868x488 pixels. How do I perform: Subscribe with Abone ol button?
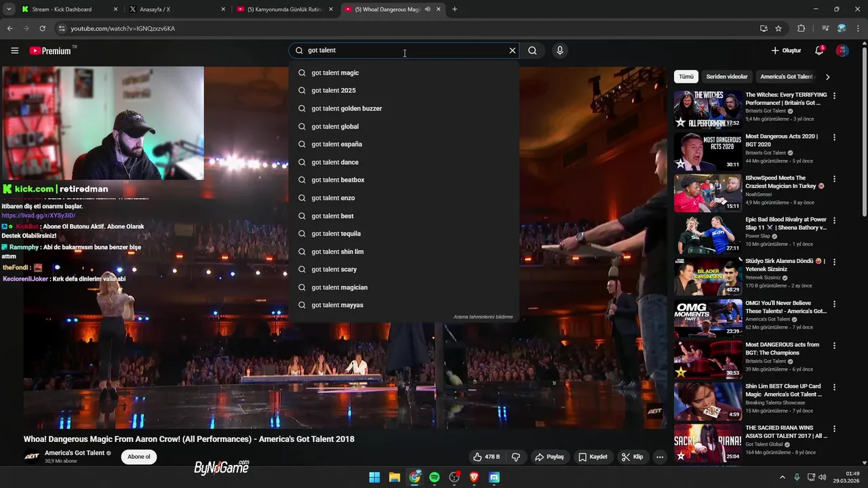[139, 457]
